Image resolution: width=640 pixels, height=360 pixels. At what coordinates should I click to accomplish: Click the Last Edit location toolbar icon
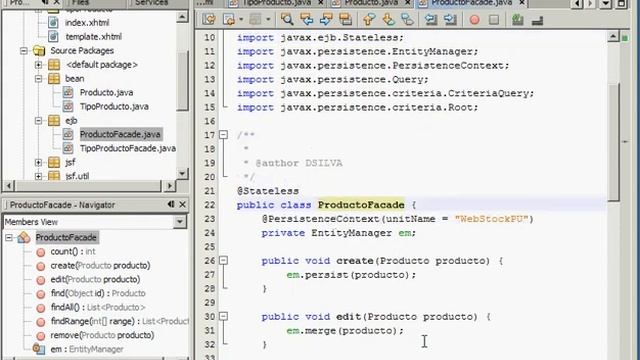pyautogui.click(x=209, y=19)
